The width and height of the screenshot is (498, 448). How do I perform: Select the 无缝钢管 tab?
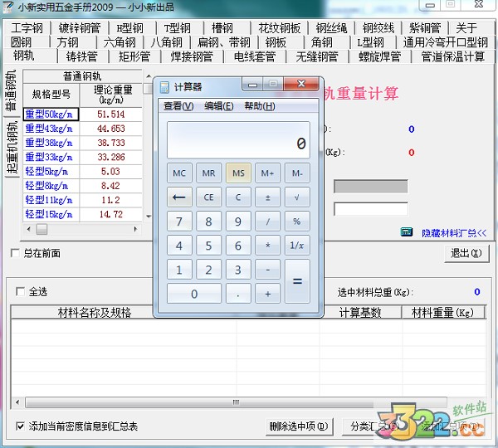[317, 56]
